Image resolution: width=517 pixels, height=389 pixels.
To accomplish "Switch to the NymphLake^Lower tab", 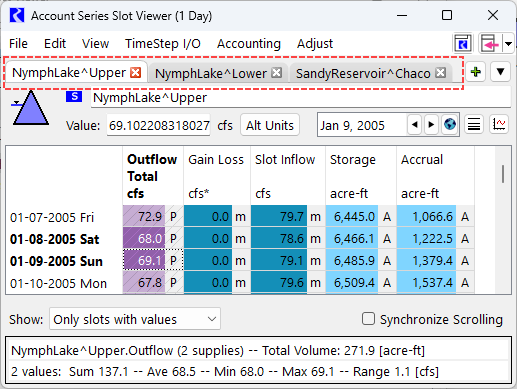I will [211, 73].
